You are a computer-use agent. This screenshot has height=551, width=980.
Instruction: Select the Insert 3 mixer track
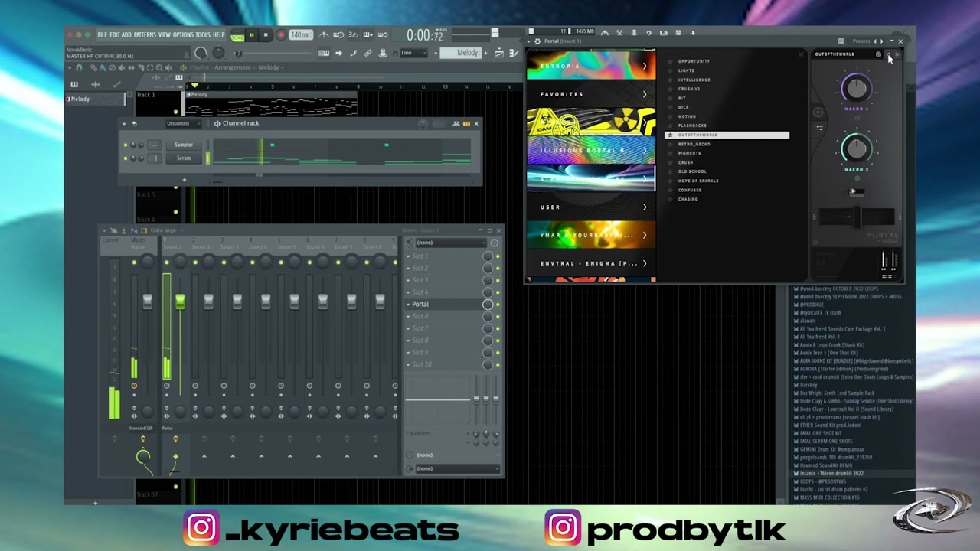click(x=229, y=247)
